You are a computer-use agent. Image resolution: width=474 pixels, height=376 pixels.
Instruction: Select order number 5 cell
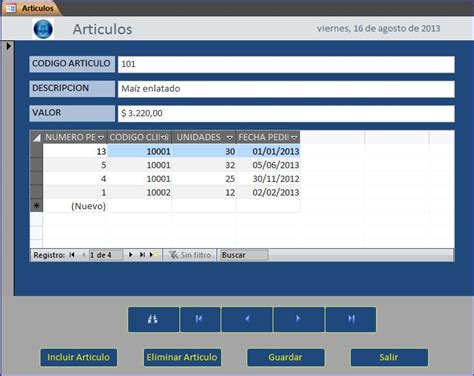(75, 165)
